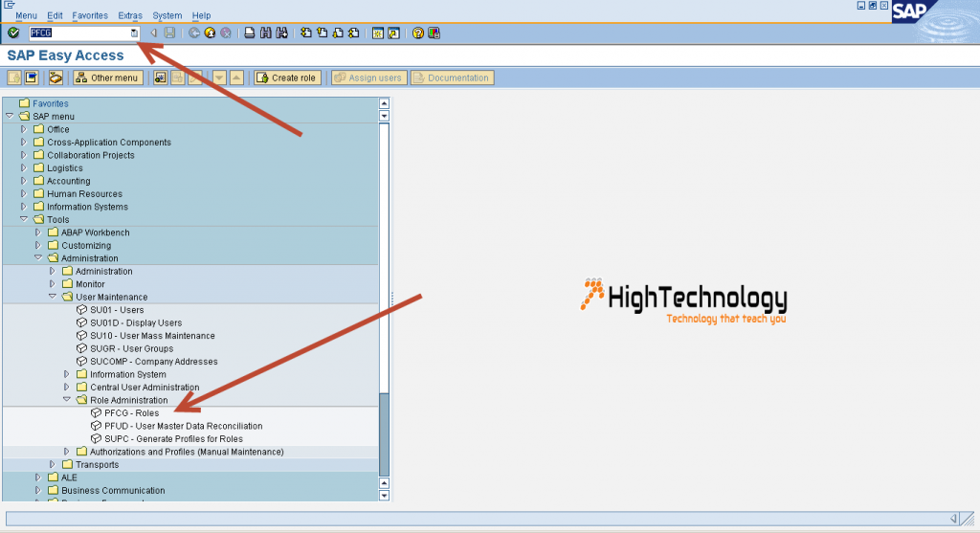Click the User Menu icon
The width and height of the screenshot is (980, 533).
[13, 78]
